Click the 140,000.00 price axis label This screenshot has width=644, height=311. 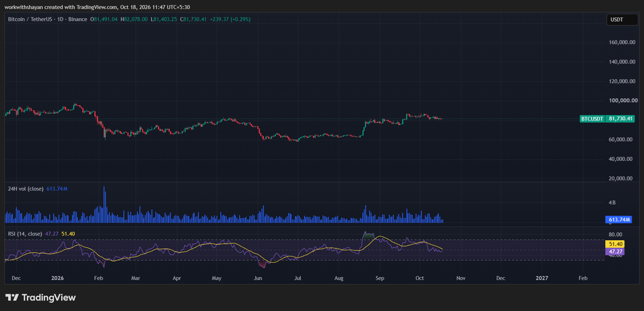coord(623,62)
